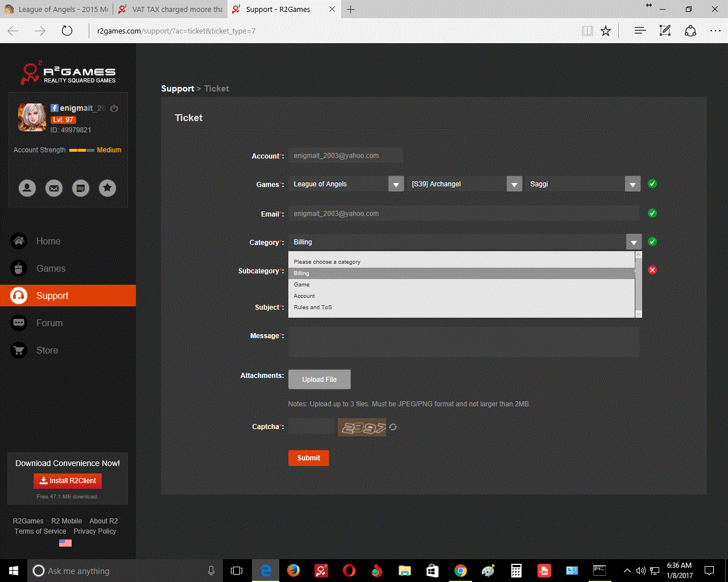Select Account from category list
Viewport: 728px width, 582px height.
click(304, 296)
